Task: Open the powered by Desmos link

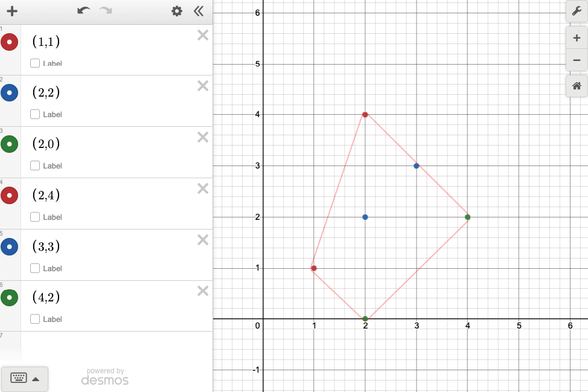Action: point(105,376)
